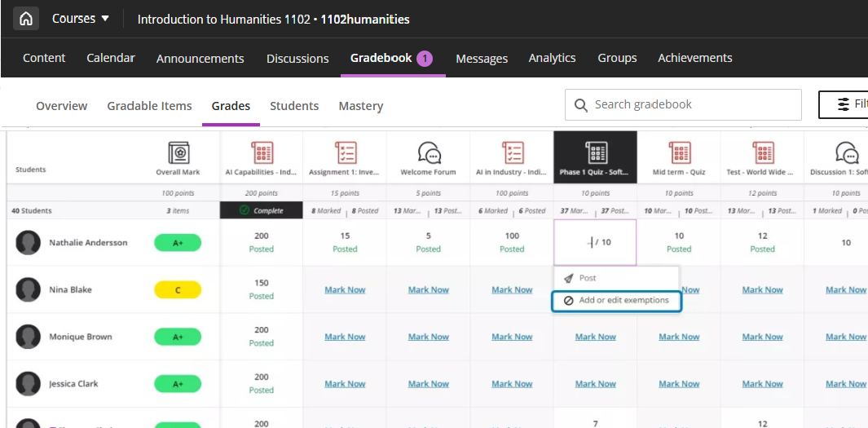Click the AI Capabilities assignment icon
868x428 pixels.
pyautogui.click(x=262, y=152)
